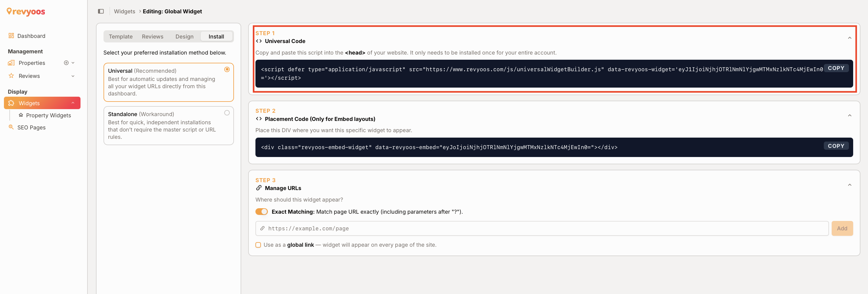Click the 'STEP 3' label
868x294 pixels.
tap(265, 180)
